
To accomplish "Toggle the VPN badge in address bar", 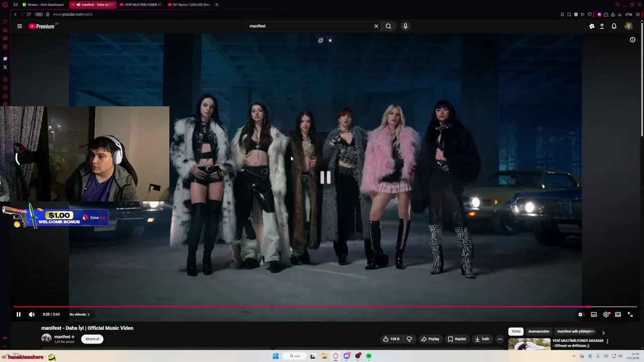I will (x=39, y=14).
